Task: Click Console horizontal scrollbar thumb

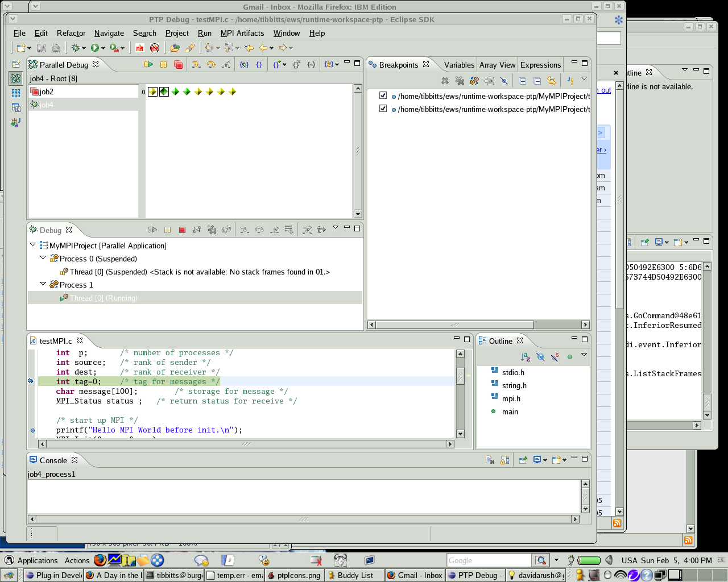Action: point(304,519)
